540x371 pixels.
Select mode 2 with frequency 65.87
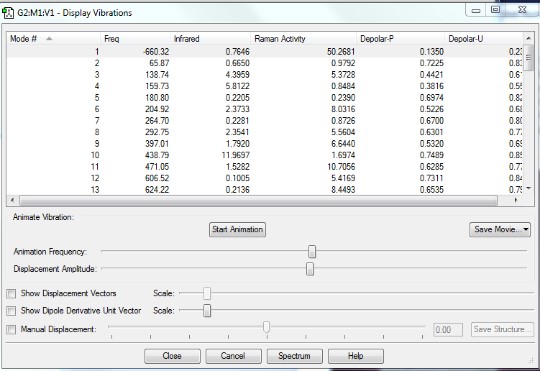pos(264,63)
